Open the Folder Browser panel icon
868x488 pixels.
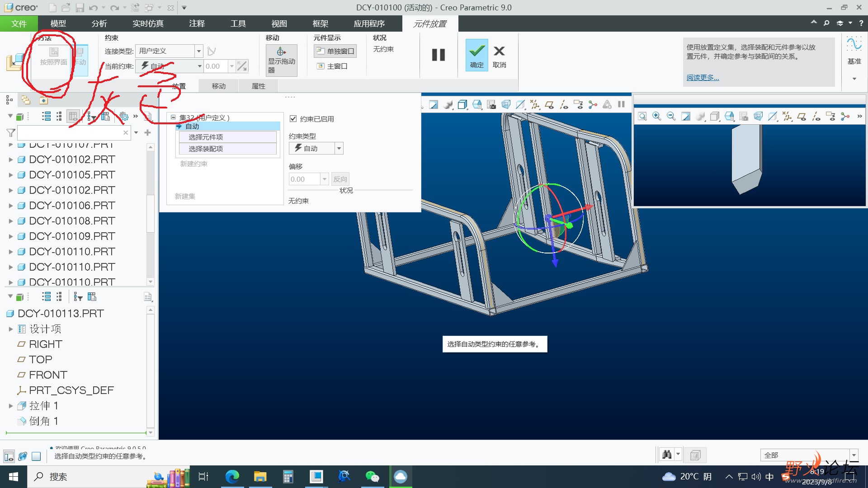(x=26, y=100)
